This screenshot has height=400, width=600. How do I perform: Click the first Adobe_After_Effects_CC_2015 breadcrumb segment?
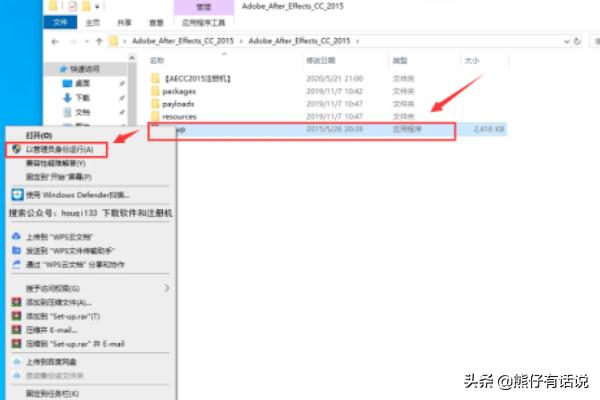pyautogui.click(x=183, y=41)
